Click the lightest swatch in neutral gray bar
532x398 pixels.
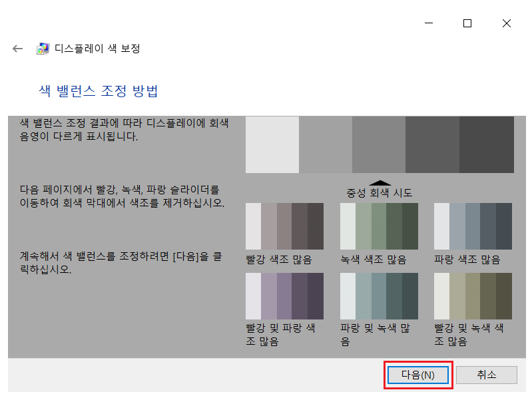click(x=272, y=145)
